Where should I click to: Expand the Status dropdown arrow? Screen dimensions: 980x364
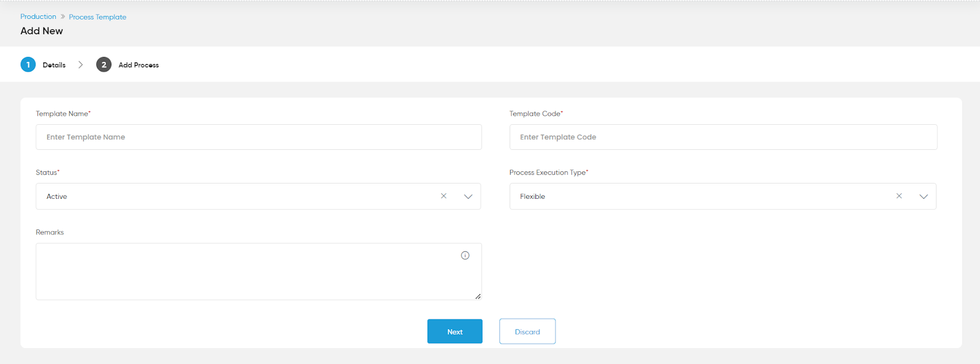pos(468,196)
